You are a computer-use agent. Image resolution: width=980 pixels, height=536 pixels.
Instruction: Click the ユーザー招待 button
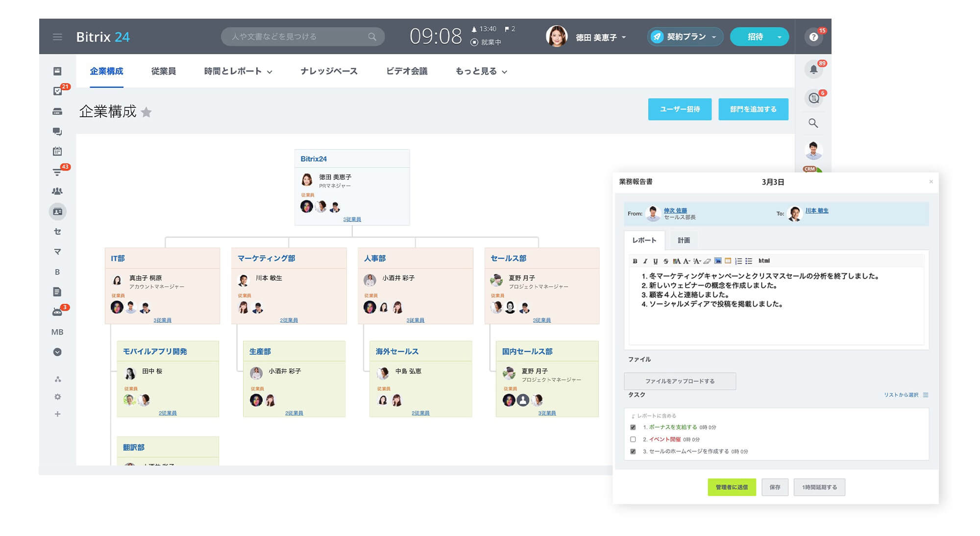pyautogui.click(x=680, y=109)
